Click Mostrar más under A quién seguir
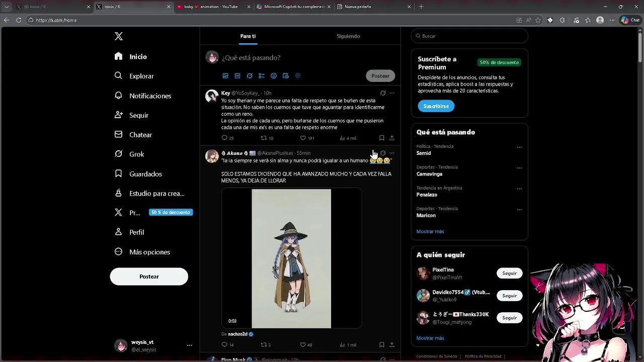 click(430, 338)
